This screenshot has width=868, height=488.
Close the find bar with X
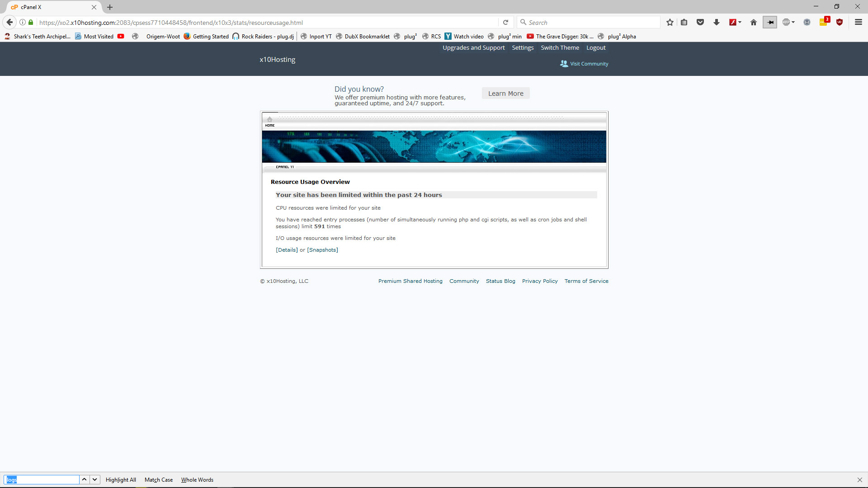tap(859, 480)
